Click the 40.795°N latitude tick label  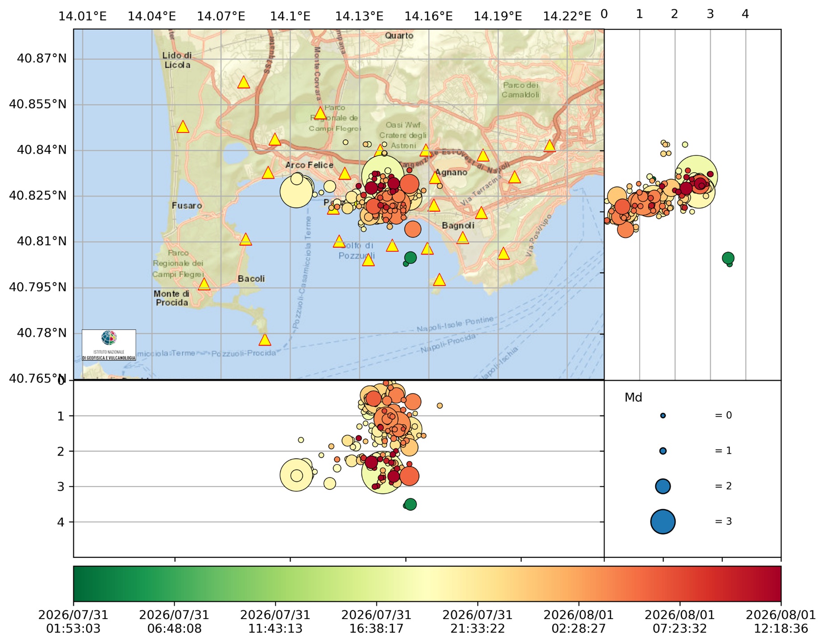(x=37, y=287)
